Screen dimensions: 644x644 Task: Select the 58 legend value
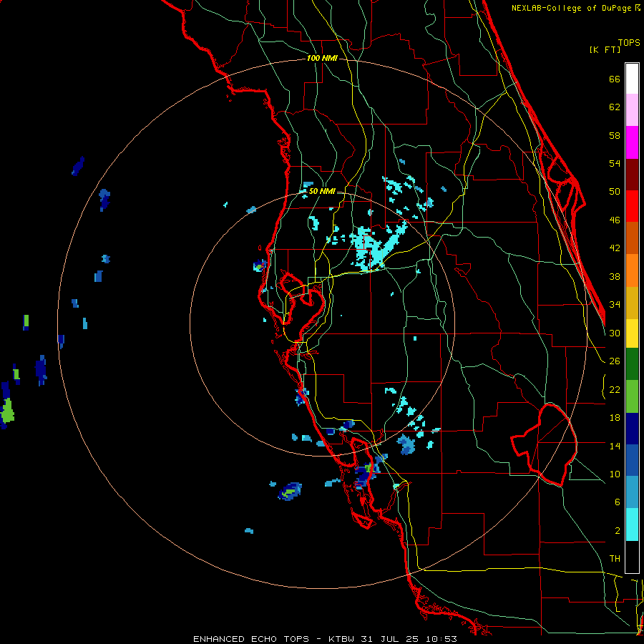(x=615, y=135)
